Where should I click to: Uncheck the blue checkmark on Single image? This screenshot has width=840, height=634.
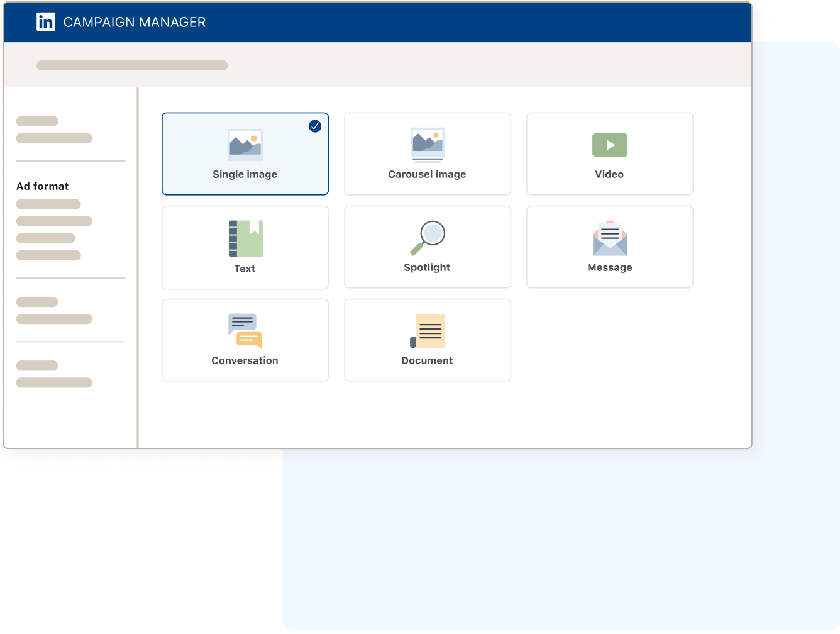[x=315, y=126]
